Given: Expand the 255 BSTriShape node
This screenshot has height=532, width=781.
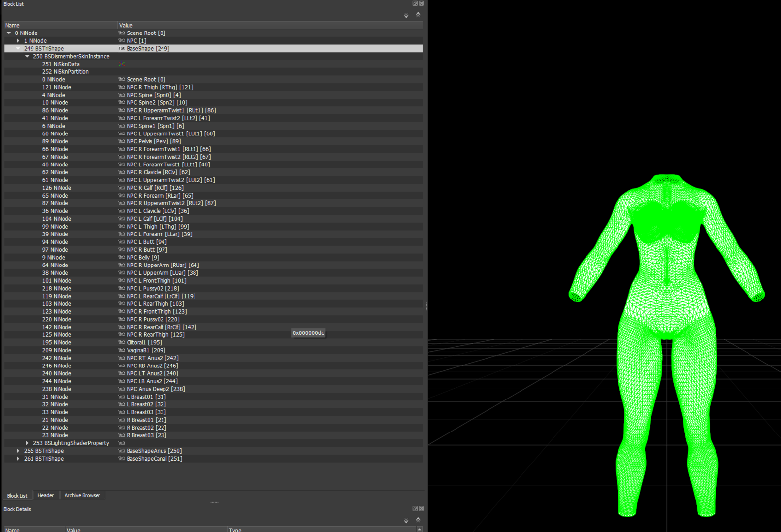Looking at the screenshot, I should 18,451.
